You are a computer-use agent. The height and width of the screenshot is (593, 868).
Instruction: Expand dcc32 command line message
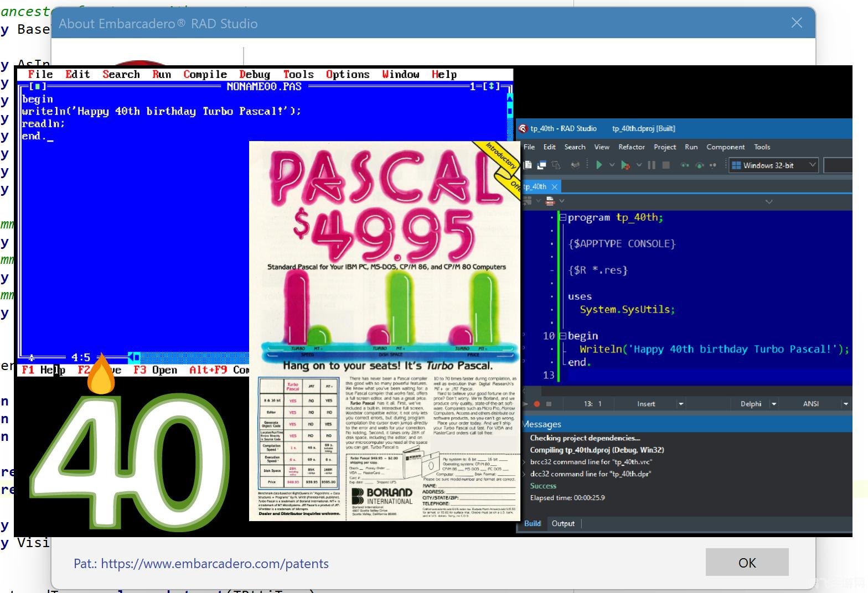pos(525,474)
